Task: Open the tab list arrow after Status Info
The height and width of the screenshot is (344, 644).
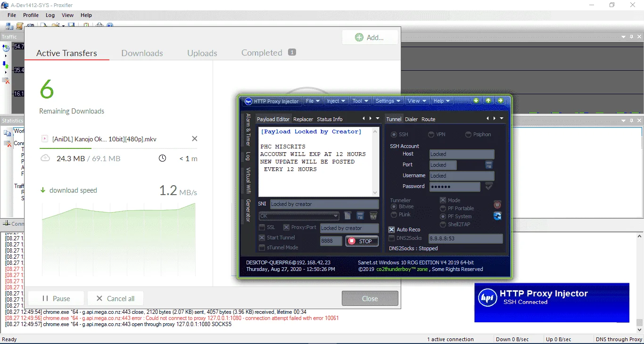Action: click(x=377, y=119)
